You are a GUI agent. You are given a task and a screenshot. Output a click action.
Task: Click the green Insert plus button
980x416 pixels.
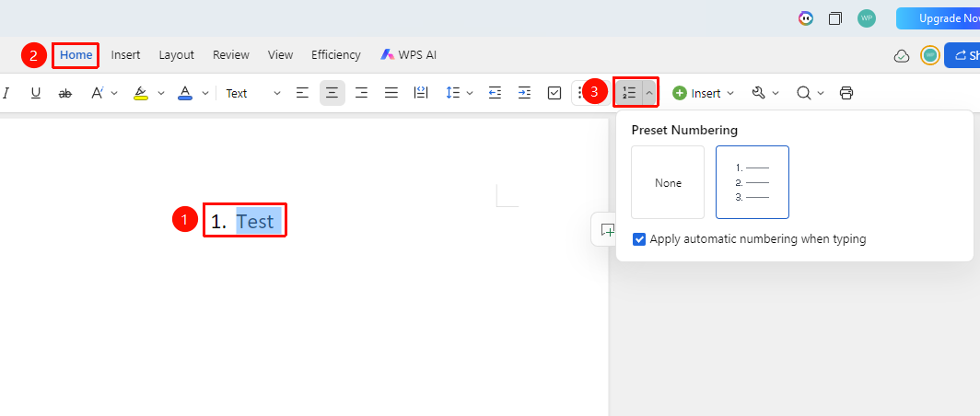coord(680,93)
